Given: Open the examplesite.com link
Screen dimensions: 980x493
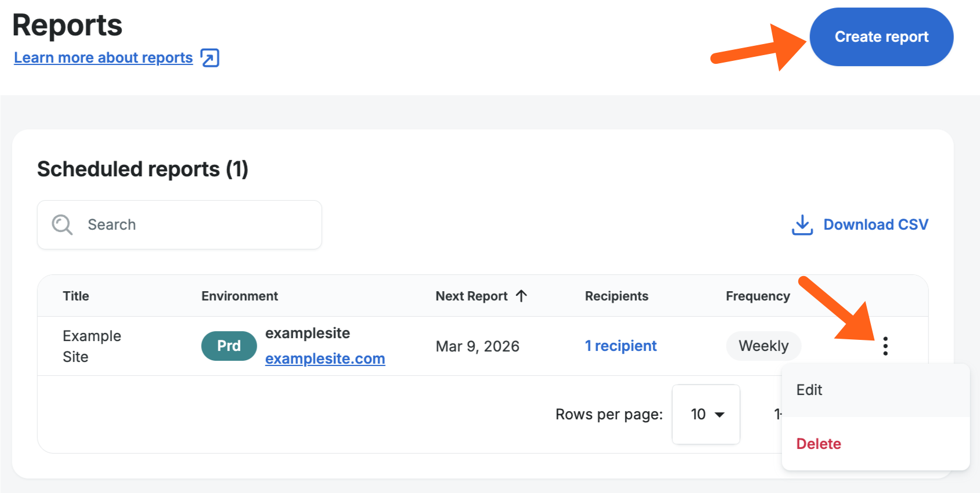Looking at the screenshot, I should [325, 359].
